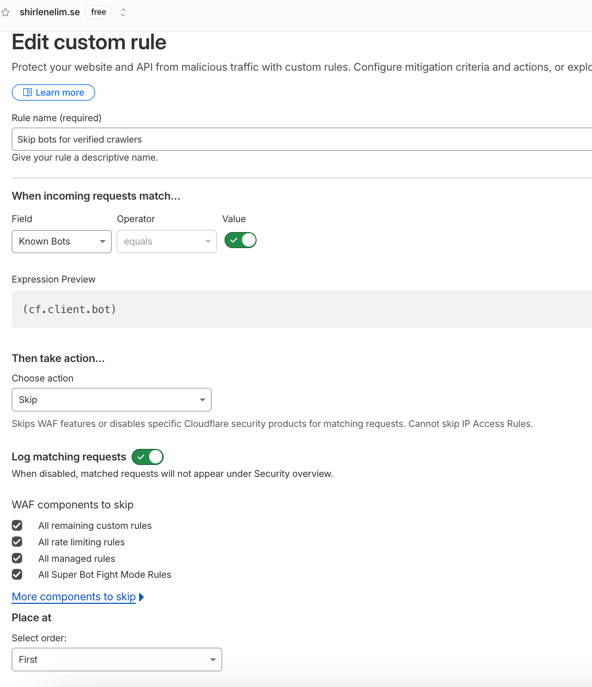Viewport: 592px width, 687px height.
Task: Toggle the Known Bots value switch
Action: pos(241,240)
